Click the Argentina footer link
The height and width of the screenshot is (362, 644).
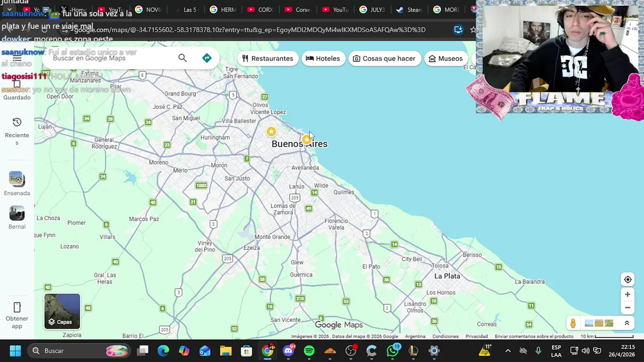415,336
